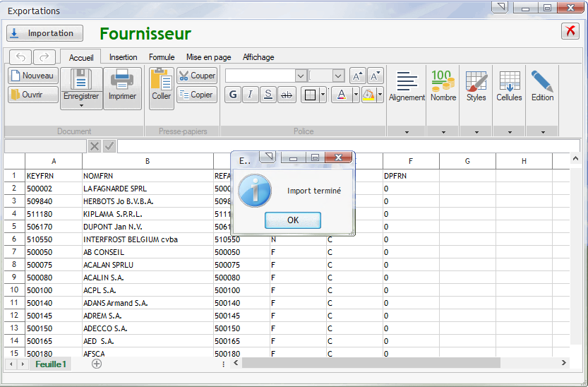Open the font size dropdown
Viewport: 588px width, 387px height.
338,76
